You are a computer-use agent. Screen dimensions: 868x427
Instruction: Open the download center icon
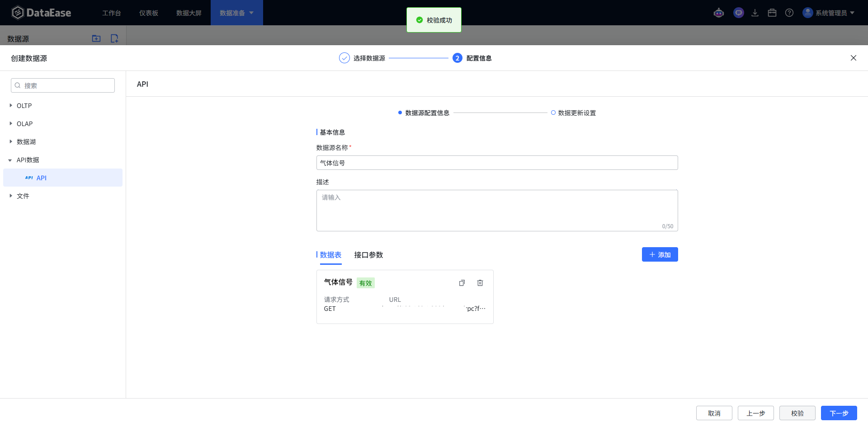755,13
